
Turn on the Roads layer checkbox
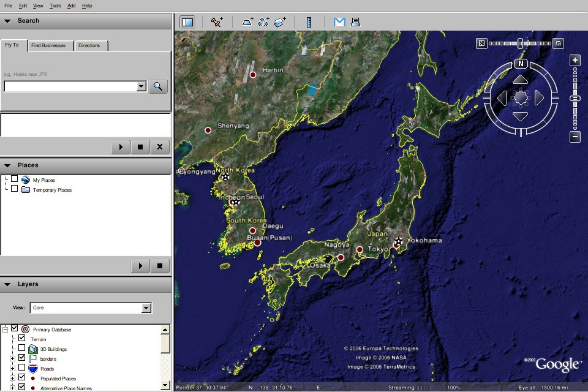22,367
